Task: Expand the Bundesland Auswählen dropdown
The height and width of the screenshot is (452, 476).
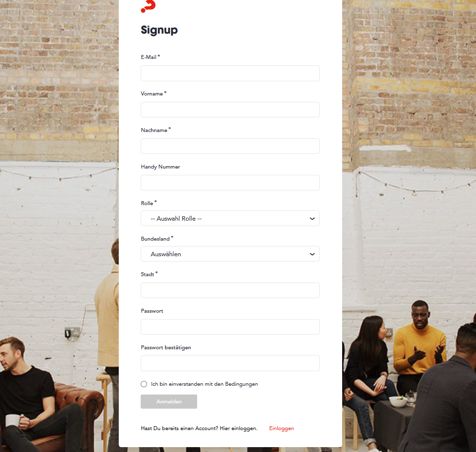Action: (230, 254)
